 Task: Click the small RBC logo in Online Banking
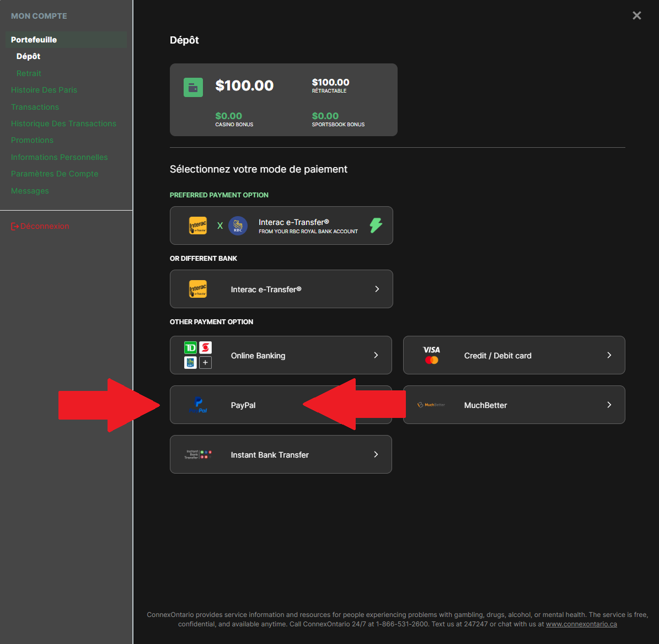[x=190, y=363]
